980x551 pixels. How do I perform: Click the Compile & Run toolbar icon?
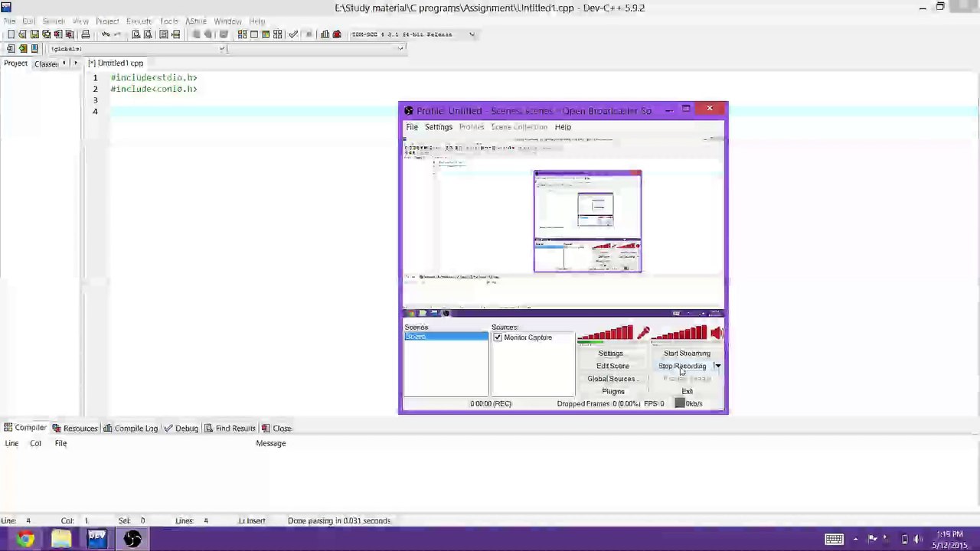pyautogui.click(x=266, y=34)
